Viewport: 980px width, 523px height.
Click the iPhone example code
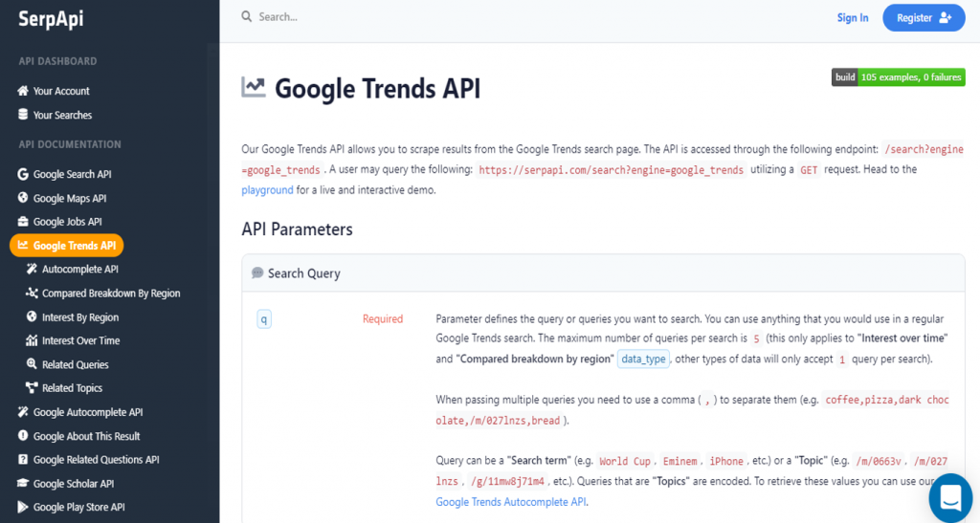(x=726, y=461)
